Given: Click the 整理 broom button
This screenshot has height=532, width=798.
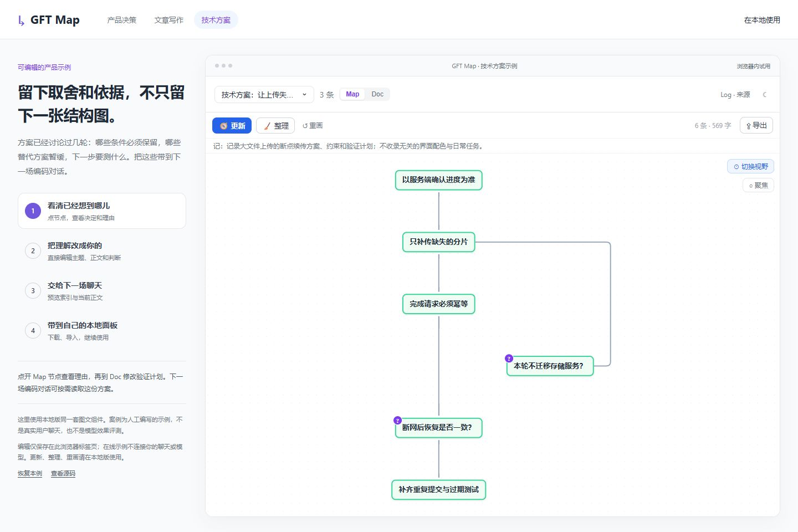Looking at the screenshot, I should point(275,126).
